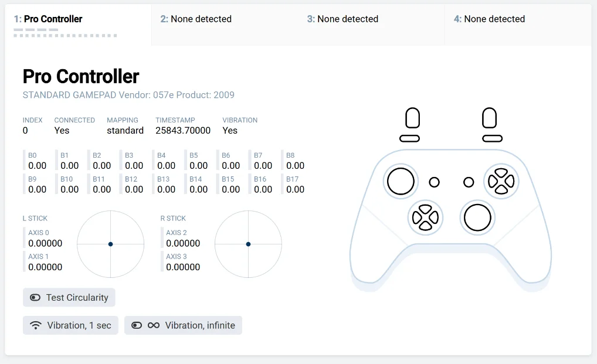Screen dimensions: 597x364
Task: Click the AXIS 1 value
Action: (45, 267)
